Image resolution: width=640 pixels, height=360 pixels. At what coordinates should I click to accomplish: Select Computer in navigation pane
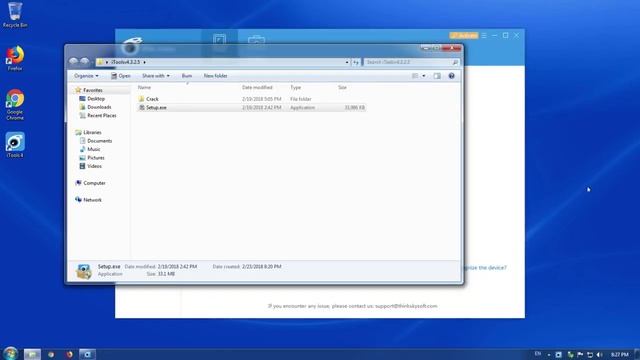coord(94,183)
